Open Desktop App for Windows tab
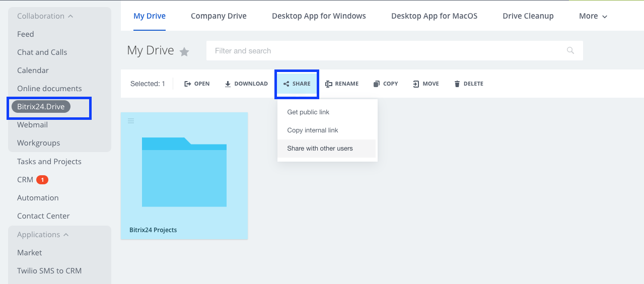This screenshot has height=284, width=644. tap(319, 16)
